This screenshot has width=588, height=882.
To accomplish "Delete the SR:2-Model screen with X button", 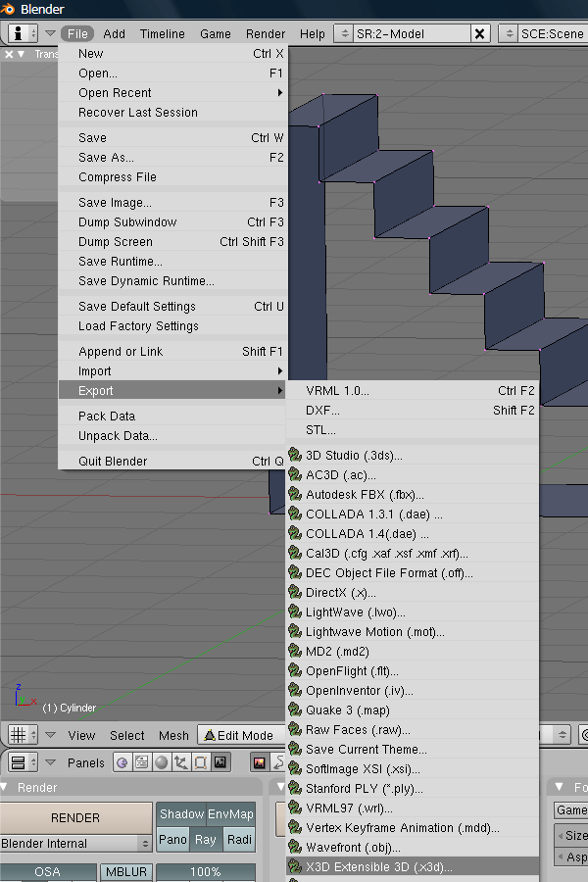I will (480, 33).
